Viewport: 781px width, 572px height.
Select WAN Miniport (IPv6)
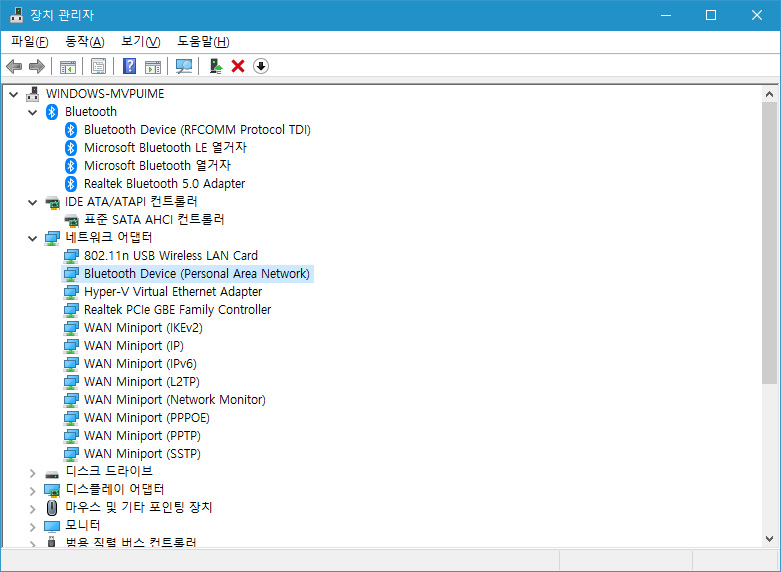[140, 363]
